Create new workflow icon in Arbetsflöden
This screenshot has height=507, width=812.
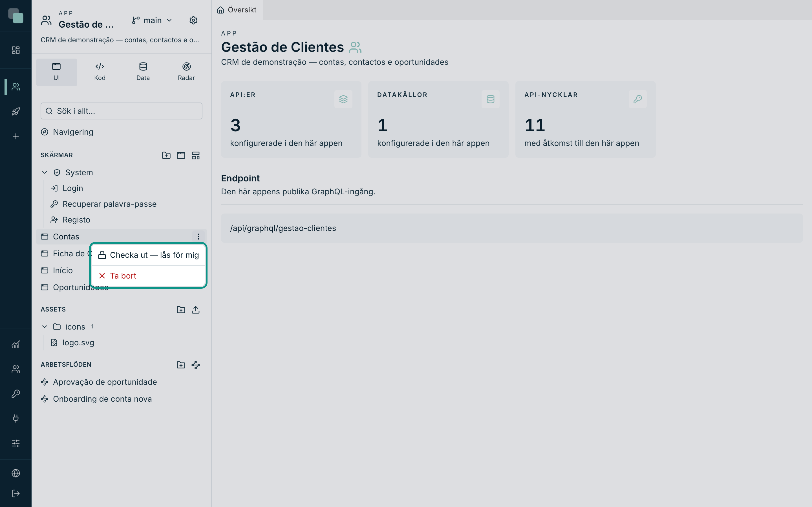196,365
